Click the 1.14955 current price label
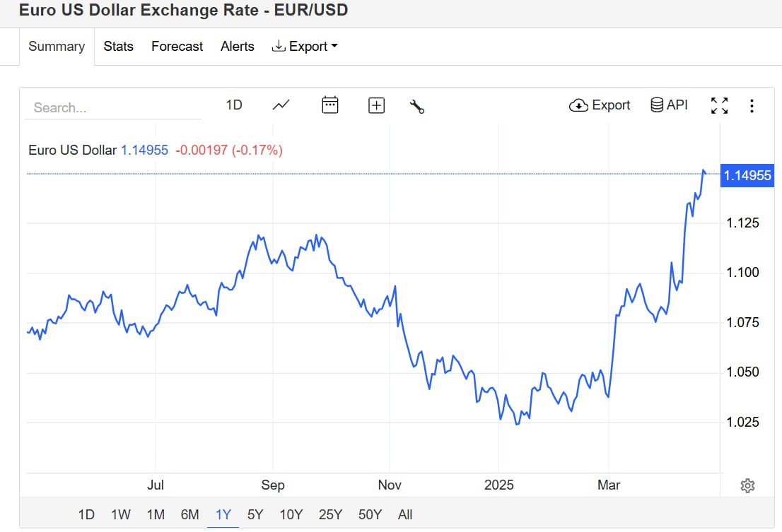782x532 pixels. tap(747, 175)
